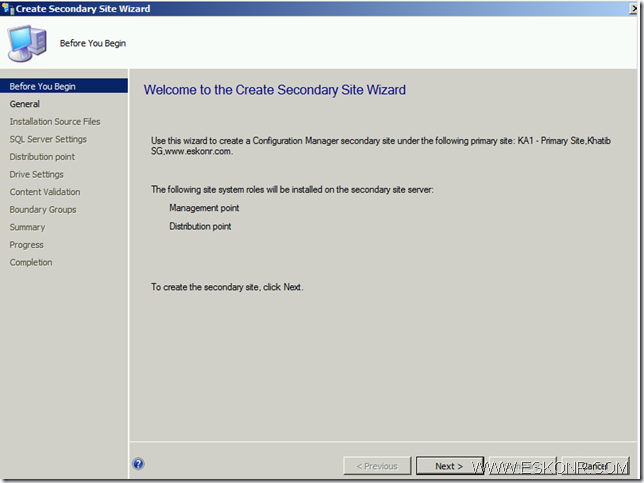Jump to the Summary step
Screen dimensions: 644x483
pyautogui.click(x=28, y=227)
